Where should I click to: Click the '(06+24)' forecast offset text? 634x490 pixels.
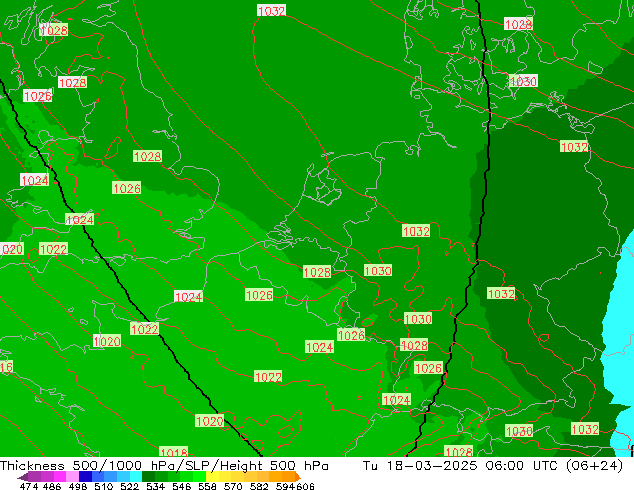(594, 466)
